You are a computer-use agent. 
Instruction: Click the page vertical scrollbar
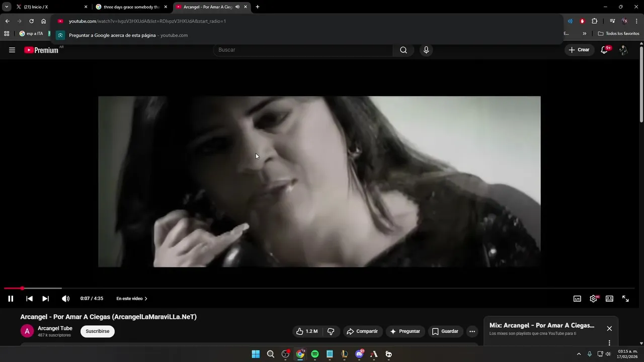coord(641,83)
